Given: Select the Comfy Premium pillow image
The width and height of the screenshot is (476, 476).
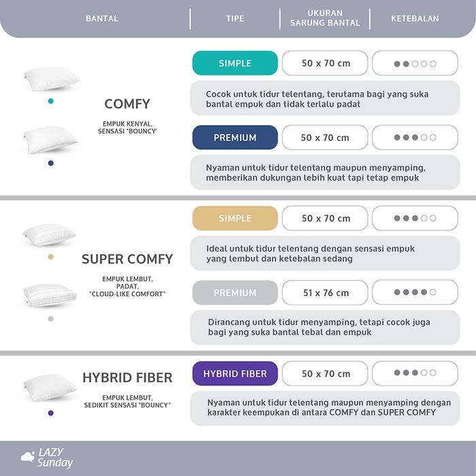Looking at the screenshot, I should pos(50,139).
